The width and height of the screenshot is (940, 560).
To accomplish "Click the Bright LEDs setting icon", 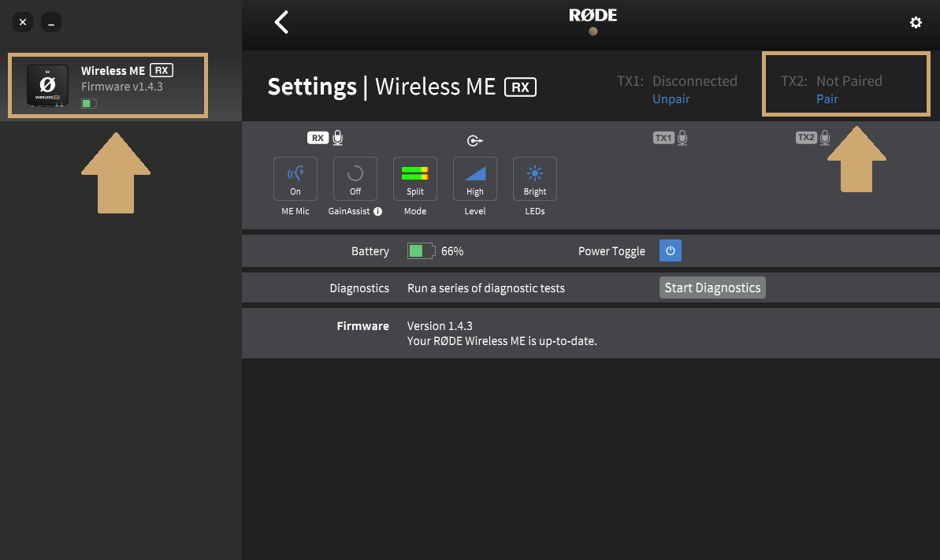I will pyautogui.click(x=534, y=179).
